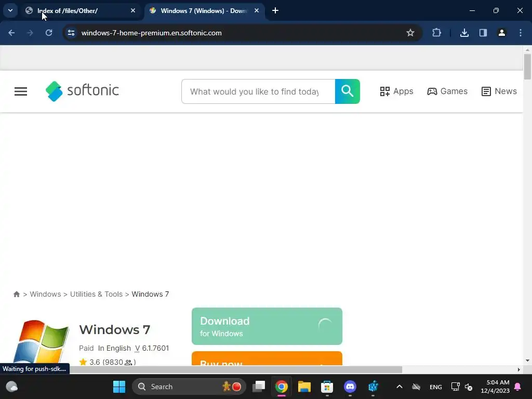This screenshot has width=532, height=399.
Task: Focus the Softonic search field
Action: [258, 91]
